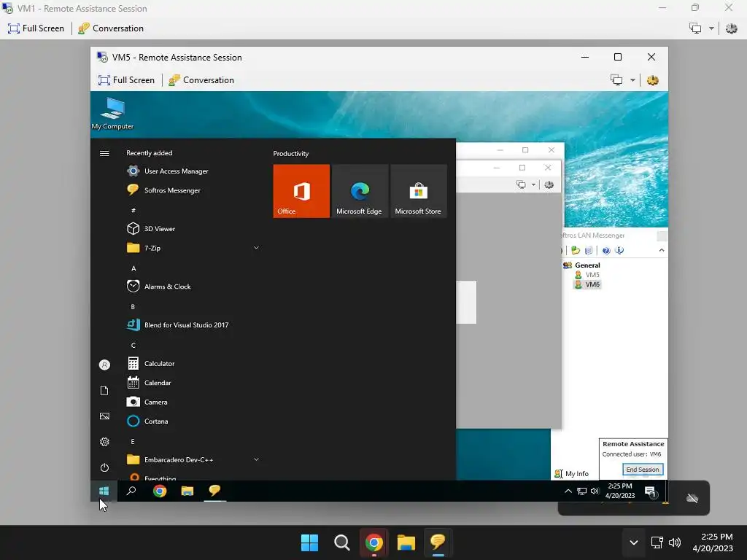
Task: Click Full Screen in VM1 session toolbar
Action: (36, 28)
